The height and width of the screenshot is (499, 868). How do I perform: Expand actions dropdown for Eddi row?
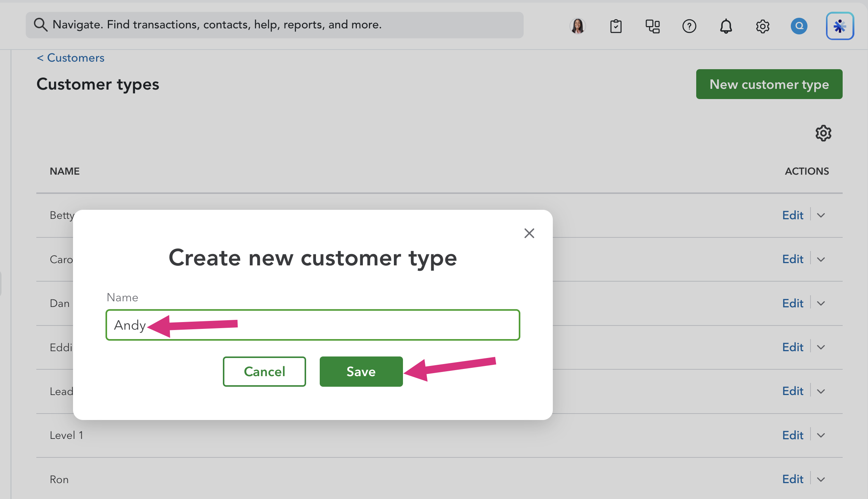tap(821, 347)
